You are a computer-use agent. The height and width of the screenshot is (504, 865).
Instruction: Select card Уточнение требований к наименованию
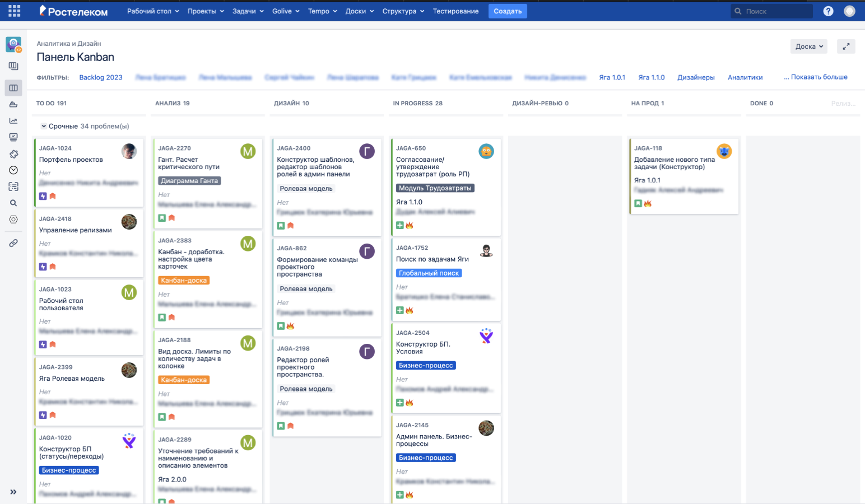click(x=208, y=466)
